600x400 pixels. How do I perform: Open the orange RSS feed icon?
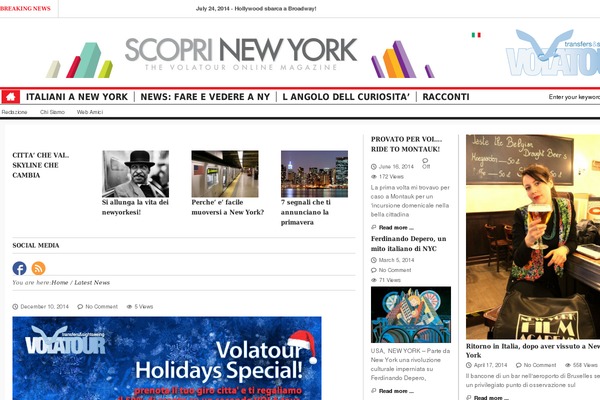(x=38, y=268)
